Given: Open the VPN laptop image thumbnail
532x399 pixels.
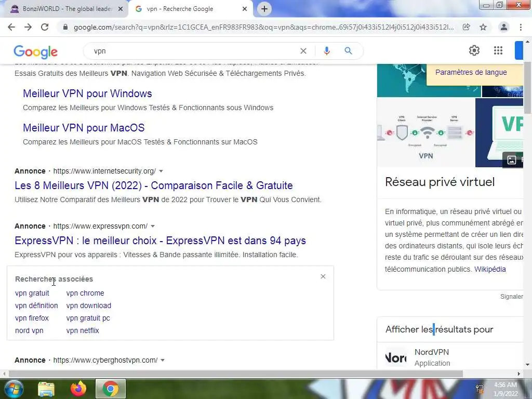Looking at the screenshot, I should [499, 132].
